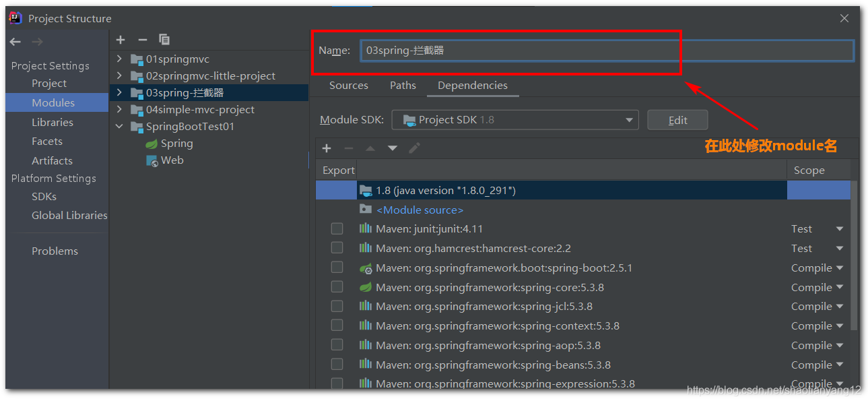Click the add module plus icon

pyautogui.click(x=121, y=39)
